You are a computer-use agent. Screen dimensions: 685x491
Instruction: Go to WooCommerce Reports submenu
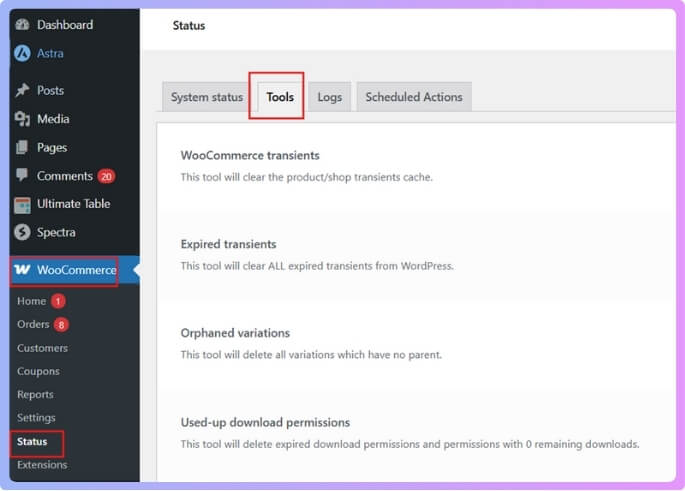coord(35,395)
